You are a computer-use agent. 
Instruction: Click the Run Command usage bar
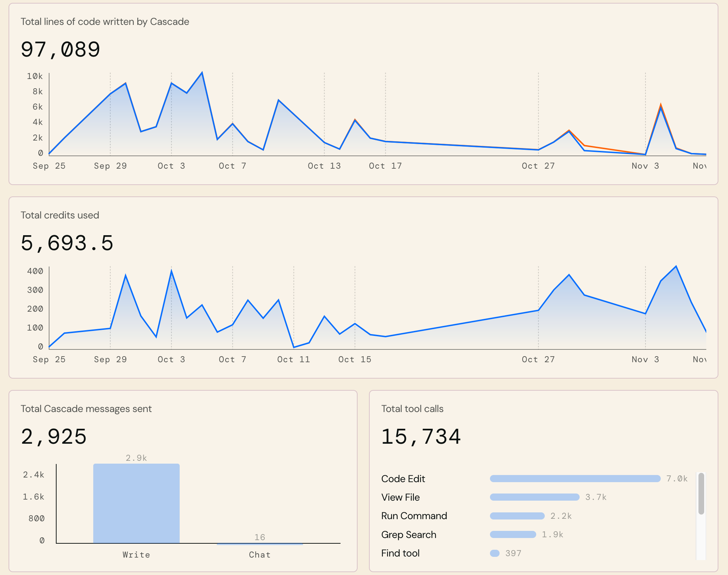tap(517, 516)
